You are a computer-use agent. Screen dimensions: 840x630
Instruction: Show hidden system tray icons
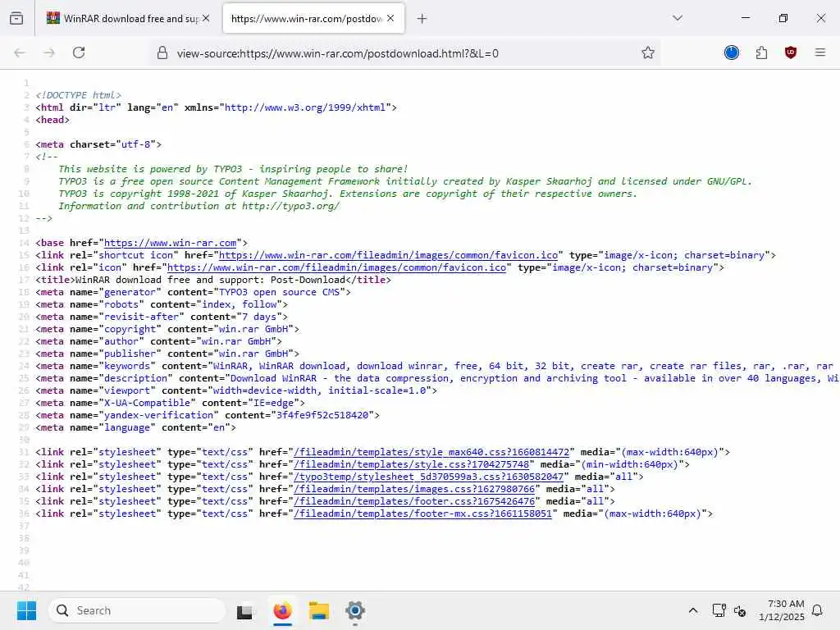click(x=692, y=610)
